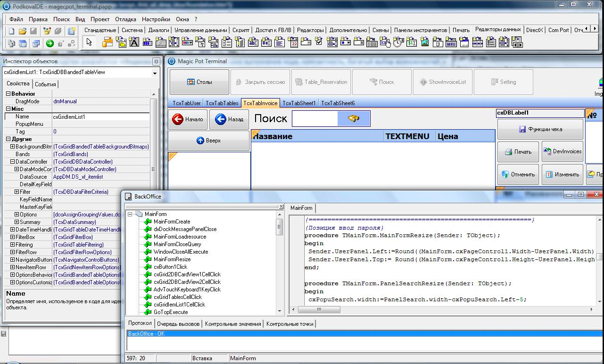Click the New file toolbar icon

[12, 31]
